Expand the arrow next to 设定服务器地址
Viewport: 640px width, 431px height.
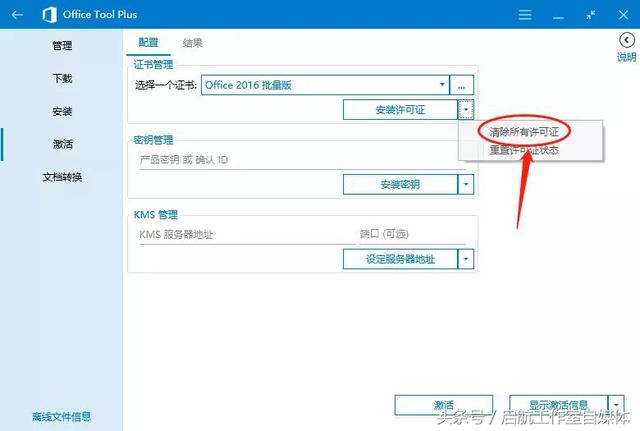(x=466, y=259)
